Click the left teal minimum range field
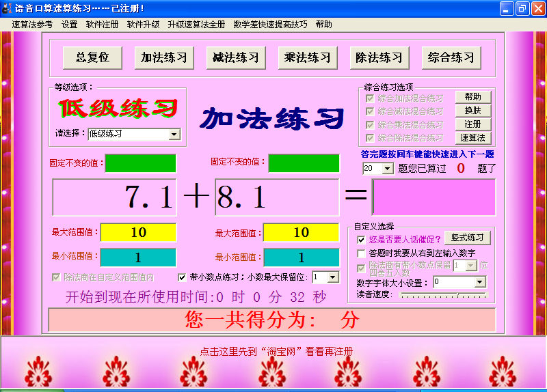This screenshot has height=392, width=547. click(x=139, y=257)
